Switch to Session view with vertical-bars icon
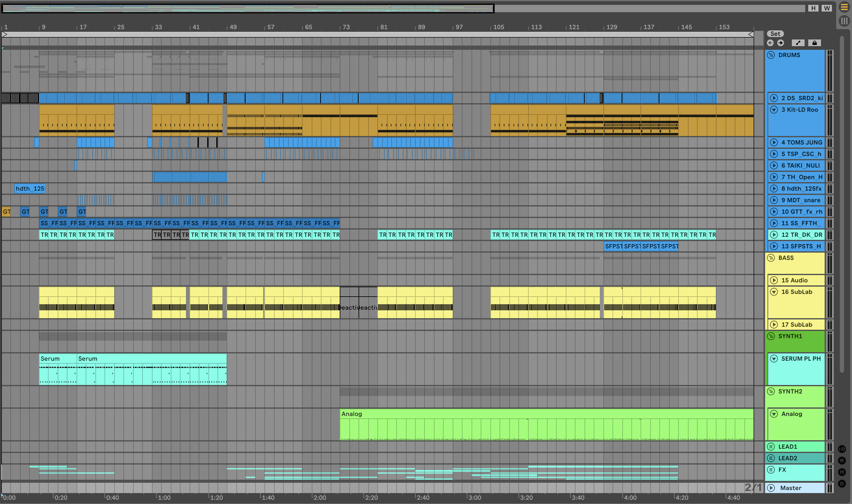The width and height of the screenshot is (852, 504). point(844,21)
